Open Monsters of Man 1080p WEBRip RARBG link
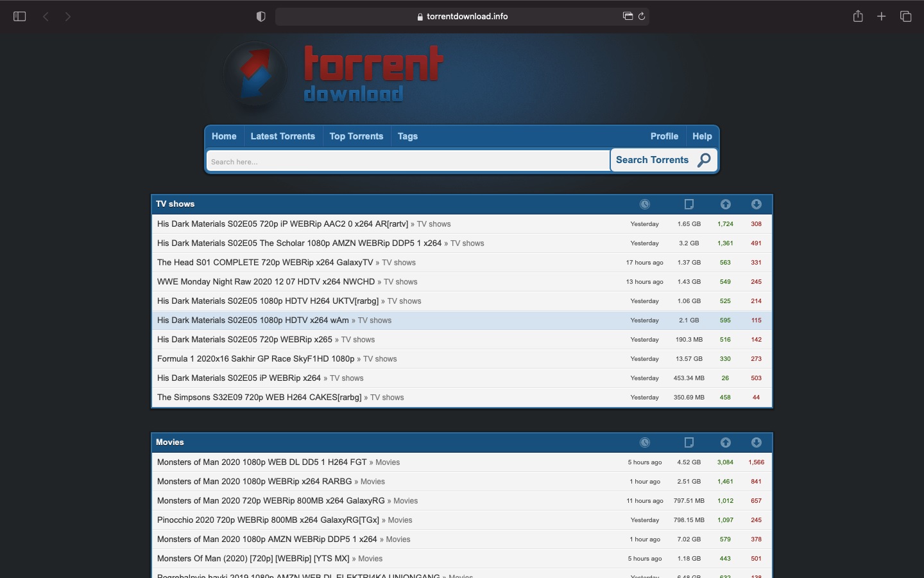The image size is (924, 578). (x=254, y=482)
